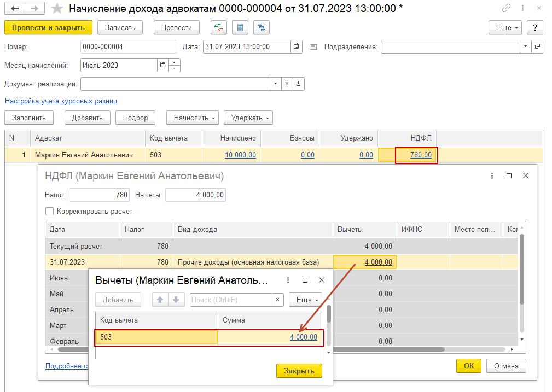
Task: Open the Начислить dropdown menu
Action: click(x=196, y=118)
